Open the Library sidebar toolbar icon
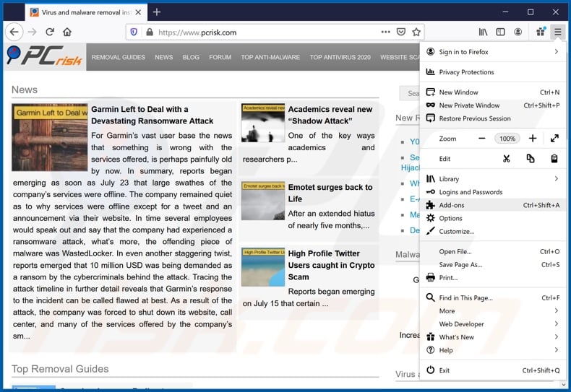 [483, 32]
